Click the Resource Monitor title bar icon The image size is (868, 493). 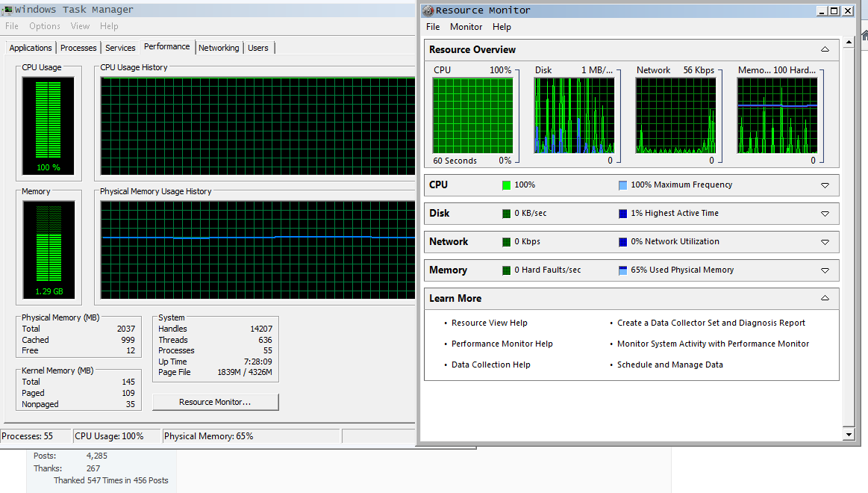(x=428, y=10)
